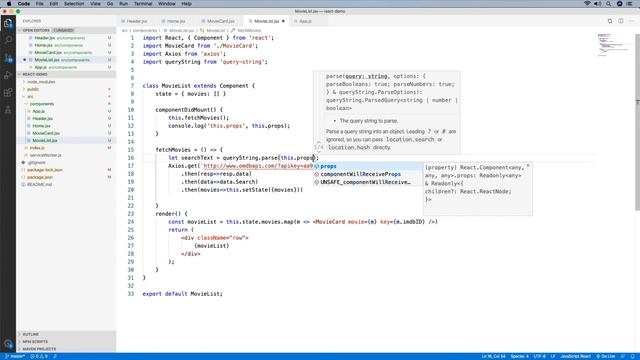The image size is (640, 360).
Task: Switch to the Home.jsx tab
Action: (x=176, y=21)
